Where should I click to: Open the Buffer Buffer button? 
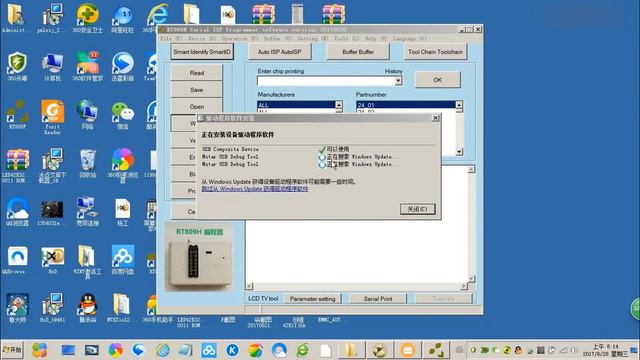tap(358, 52)
